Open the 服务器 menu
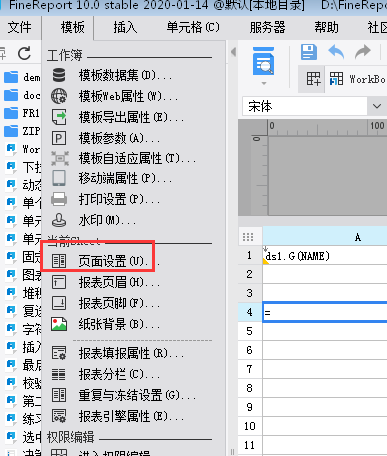 pyautogui.click(x=267, y=27)
